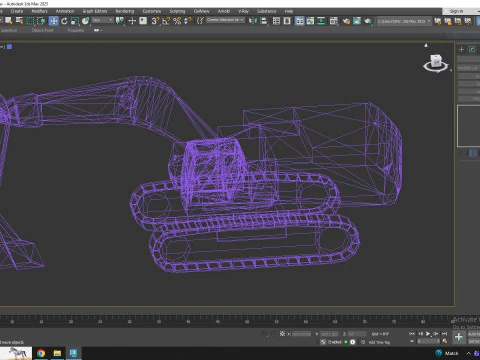Open the Material Editor
This screenshot has width=480, height=360.
(x=334, y=21)
